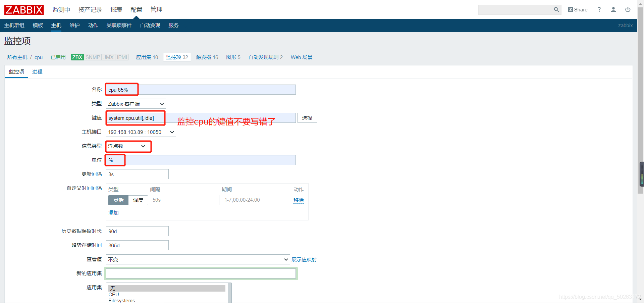Open the 信息类型 浮点数 dropdown
The height and width of the screenshot is (303, 644).
127,146
